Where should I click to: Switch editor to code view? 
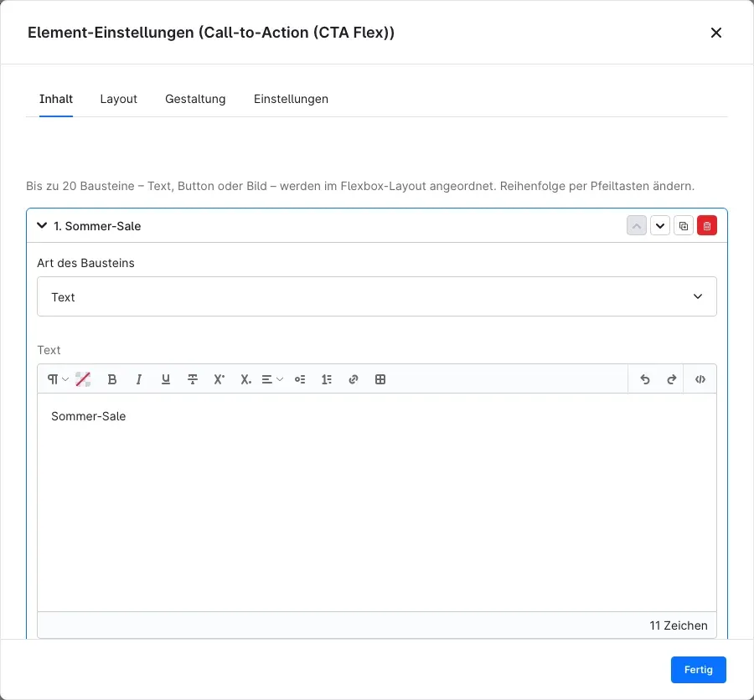tap(700, 379)
